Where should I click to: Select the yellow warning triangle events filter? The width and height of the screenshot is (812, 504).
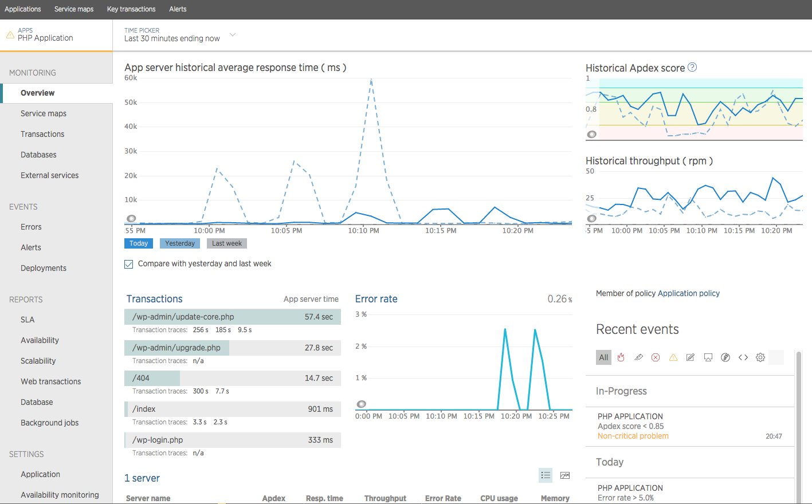tap(673, 357)
